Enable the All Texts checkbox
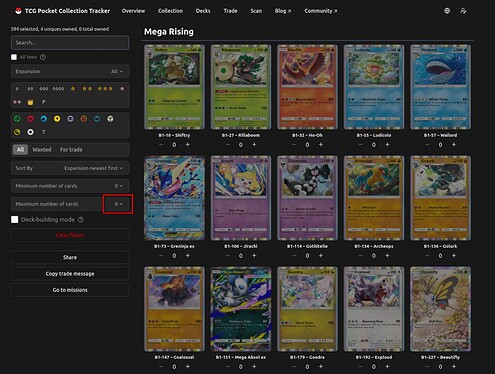This screenshot has height=374, width=495. click(x=14, y=57)
